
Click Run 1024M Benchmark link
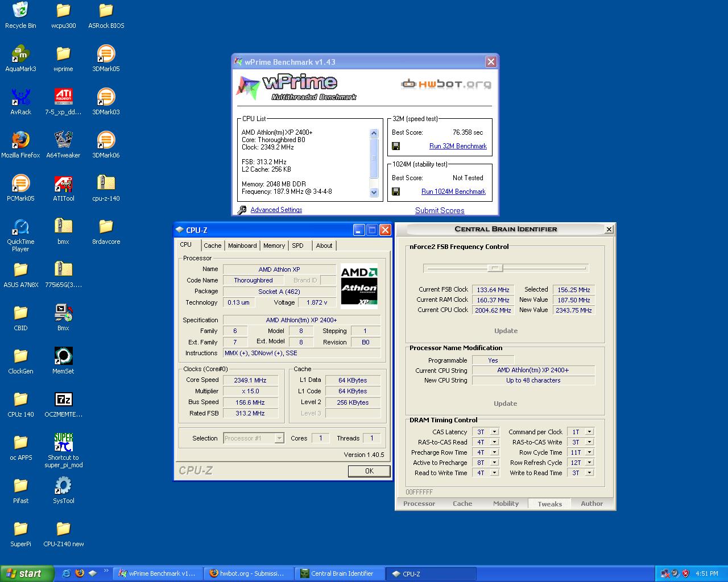(453, 192)
